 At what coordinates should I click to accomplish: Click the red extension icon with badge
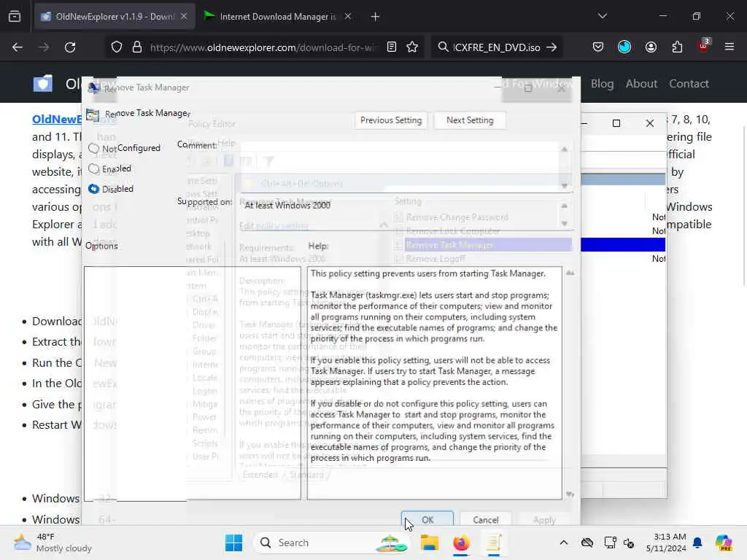tap(704, 46)
